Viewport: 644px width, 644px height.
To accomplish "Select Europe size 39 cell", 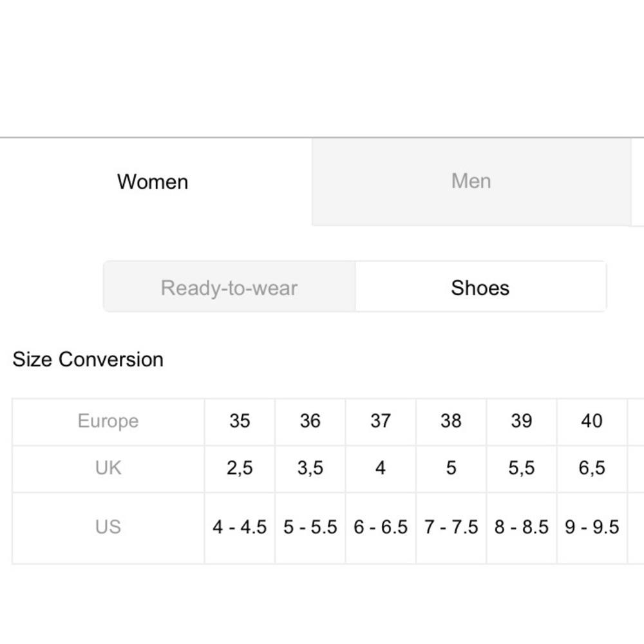I will 522,421.
